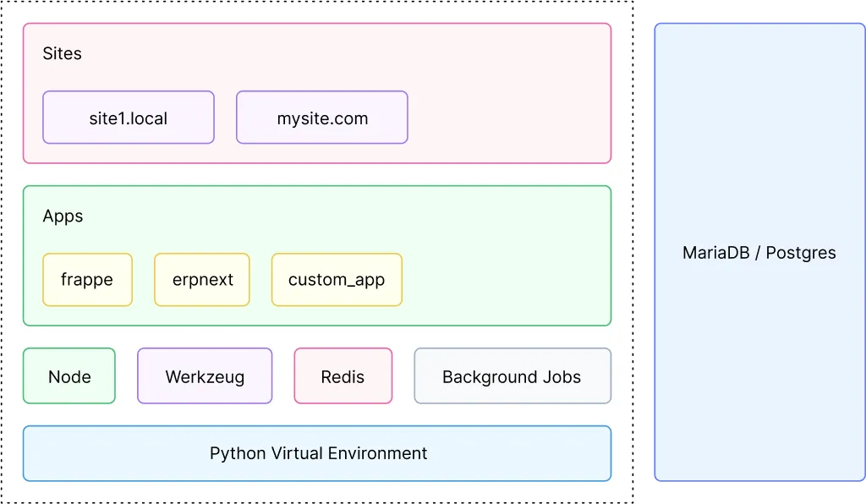Switch to the Apps section header
This screenshot has height=504, width=866.
[63, 216]
